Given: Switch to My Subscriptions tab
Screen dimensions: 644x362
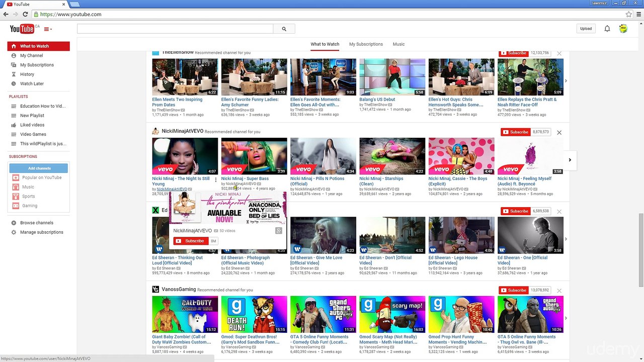Looking at the screenshot, I should 366,44.
